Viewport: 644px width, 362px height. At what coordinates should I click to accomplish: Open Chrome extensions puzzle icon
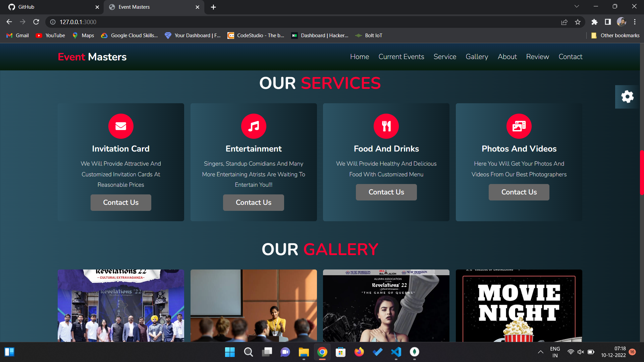point(594,22)
